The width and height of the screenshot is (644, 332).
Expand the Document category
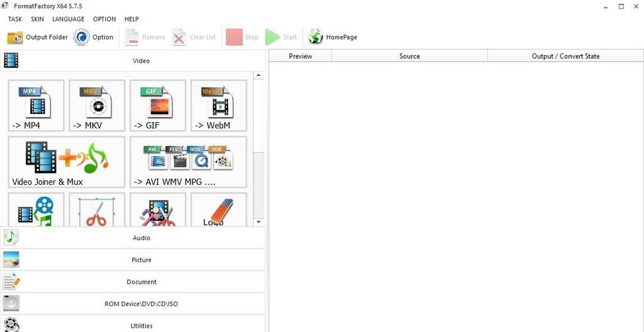coord(133,282)
